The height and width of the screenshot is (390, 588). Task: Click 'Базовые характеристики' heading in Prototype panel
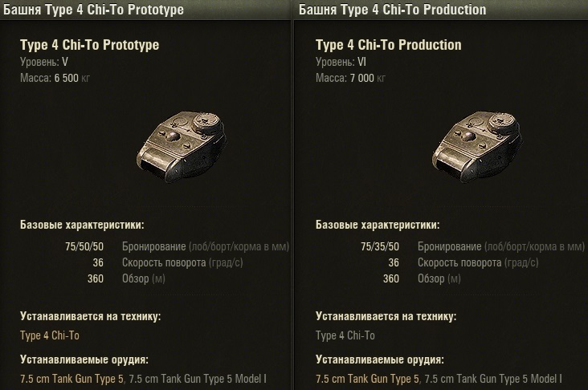[x=82, y=225]
